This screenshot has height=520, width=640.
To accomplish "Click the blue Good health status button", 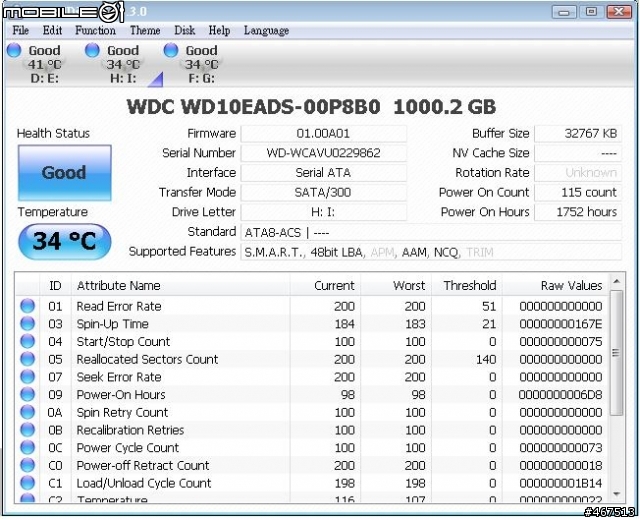I will (x=64, y=173).
